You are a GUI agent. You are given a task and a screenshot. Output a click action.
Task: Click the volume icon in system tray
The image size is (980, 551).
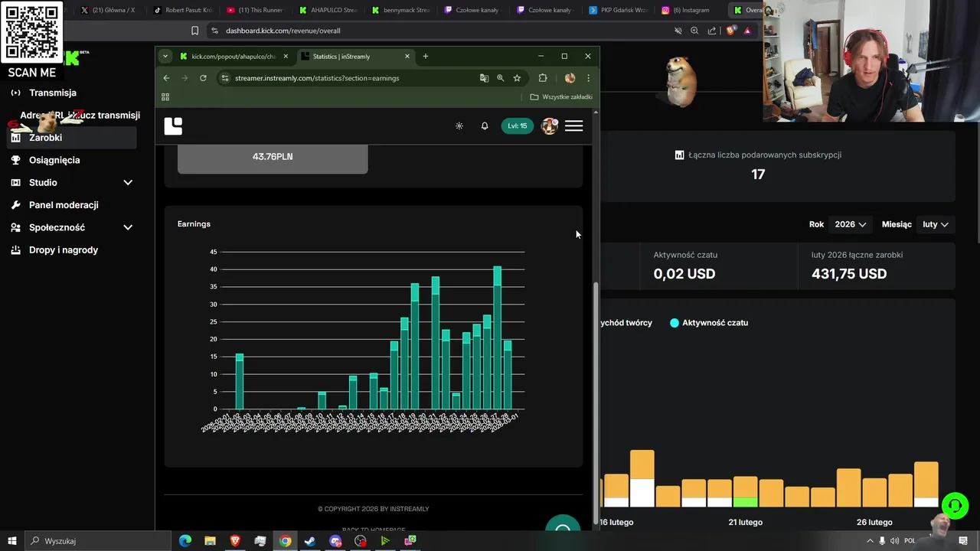895,541
